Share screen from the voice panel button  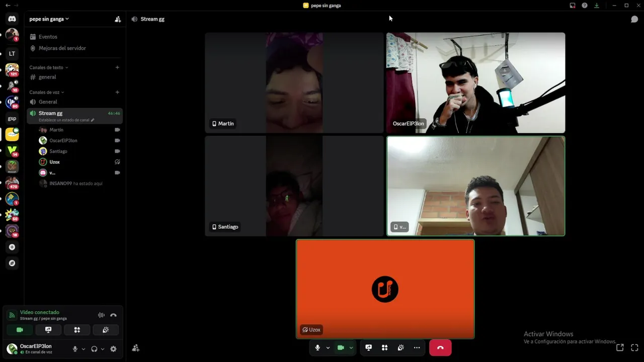pyautogui.click(x=48, y=330)
